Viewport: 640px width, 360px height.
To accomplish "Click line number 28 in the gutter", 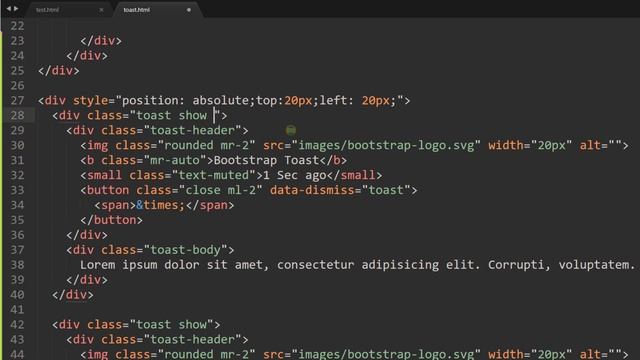I will 17,116.
